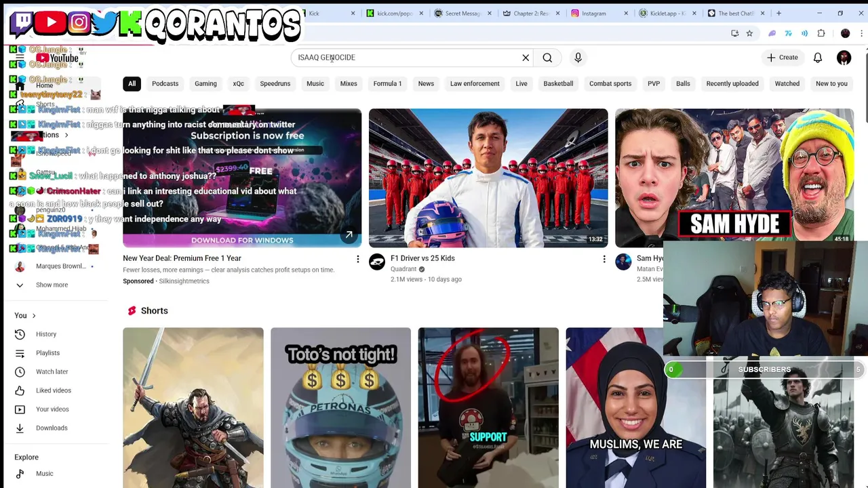
Task: Open options menu for F1 Driver video
Action: click(604, 259)
